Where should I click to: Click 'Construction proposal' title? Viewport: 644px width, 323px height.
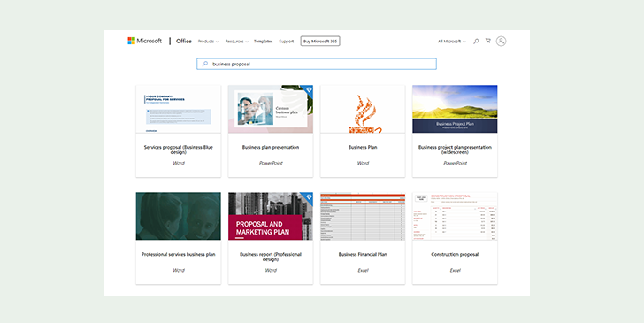click(x=455, y=254)
